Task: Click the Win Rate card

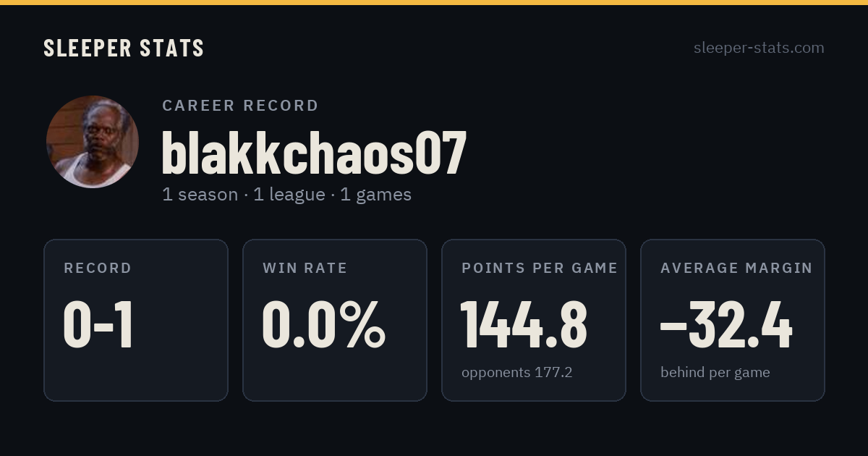Action: pyautogui.click(x=335, y=320)
